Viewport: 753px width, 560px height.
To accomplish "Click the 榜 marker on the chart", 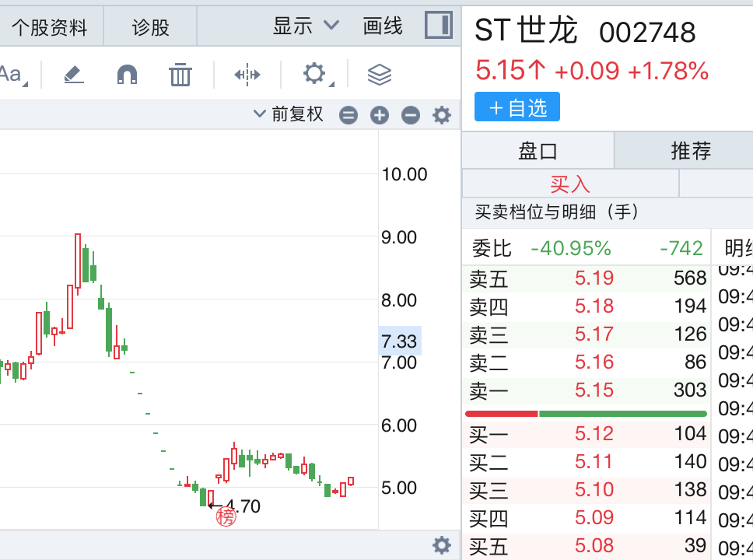I will pos(226,516).
